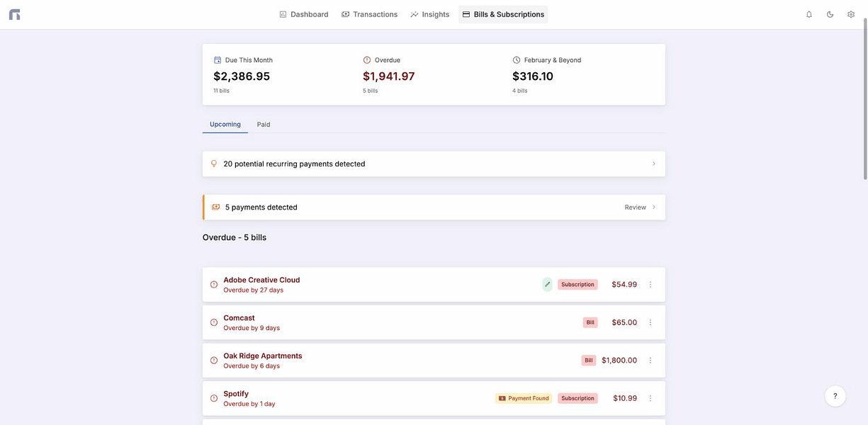Open the help question mark button
Viewport: 868px width, 425px height.
pyautogui.click(x=835, y=396)
